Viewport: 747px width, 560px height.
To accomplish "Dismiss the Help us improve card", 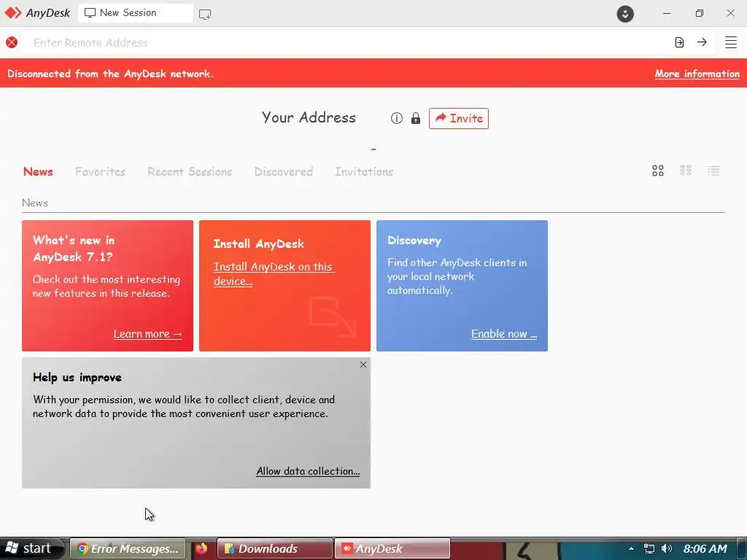I will [363, 365].
